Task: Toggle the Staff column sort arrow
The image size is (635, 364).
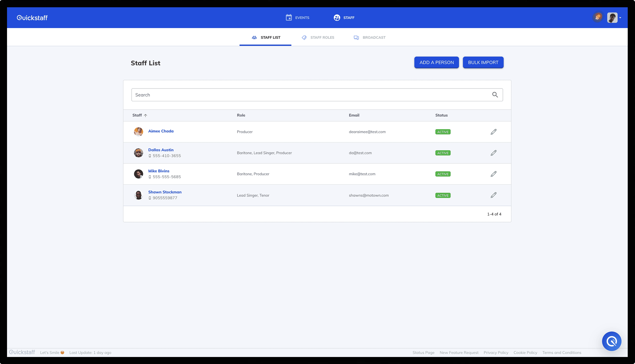Action: point(146,115)
